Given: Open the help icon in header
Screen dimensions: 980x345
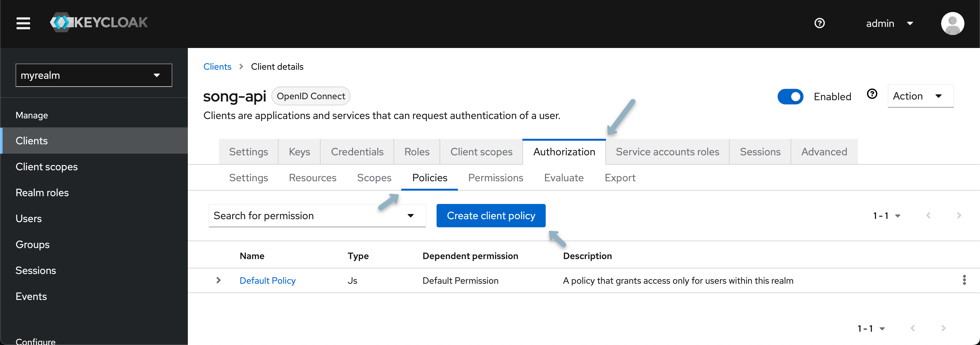Looking at the screenshot, I should pos(819,23).
